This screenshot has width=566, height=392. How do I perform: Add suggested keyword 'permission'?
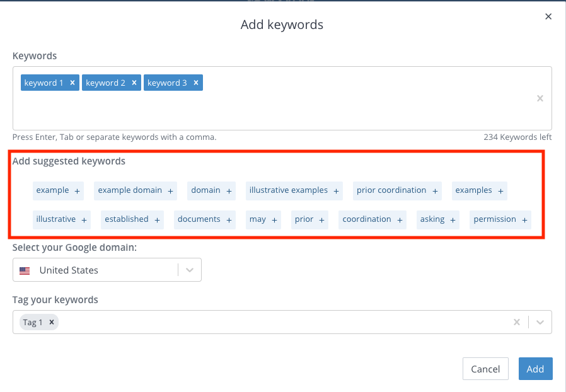point(500,219)
